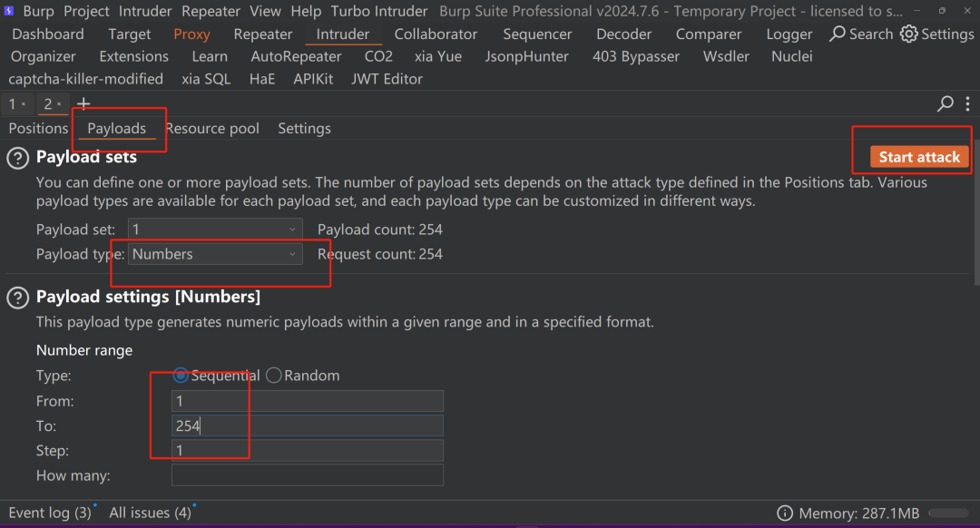Image resolution: width=980 pixels, height=528 pixels.
Task: Close Intruder tab 2
Action: click(59, 104)
